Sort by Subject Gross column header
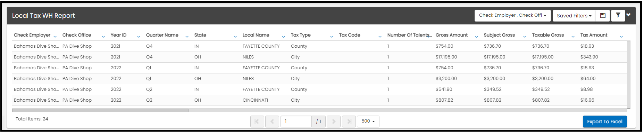This screenshot has width=644, height=133. (x=499, y=35)
